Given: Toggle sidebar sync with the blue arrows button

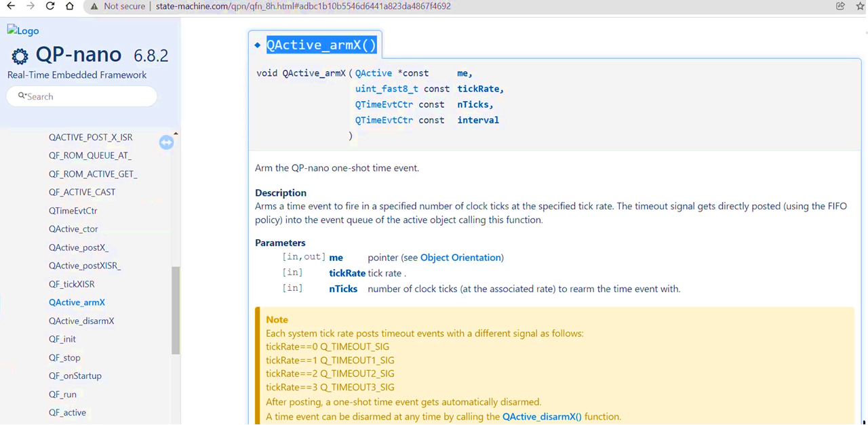Looking at the screenshot, I should [x=166, y=142].
